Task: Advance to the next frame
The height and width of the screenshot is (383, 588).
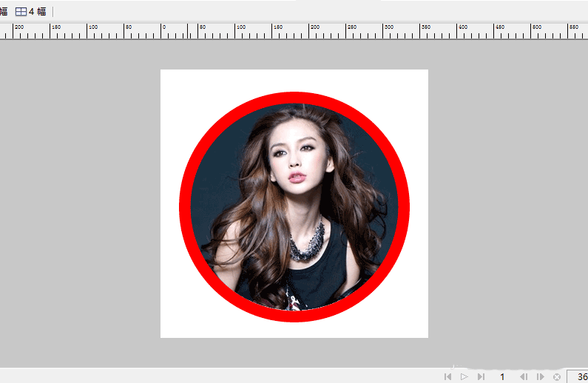Action: [x=541, y=377]
